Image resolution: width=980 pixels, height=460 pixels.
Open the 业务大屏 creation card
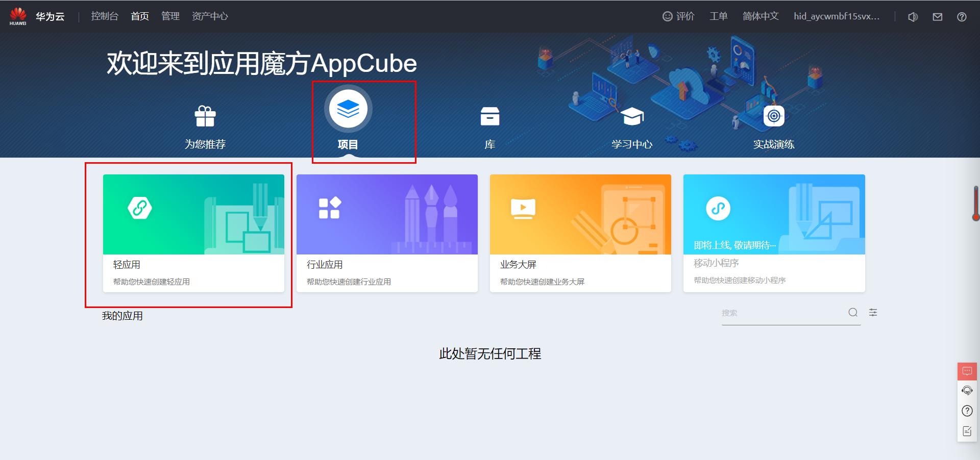click(580, 232)
